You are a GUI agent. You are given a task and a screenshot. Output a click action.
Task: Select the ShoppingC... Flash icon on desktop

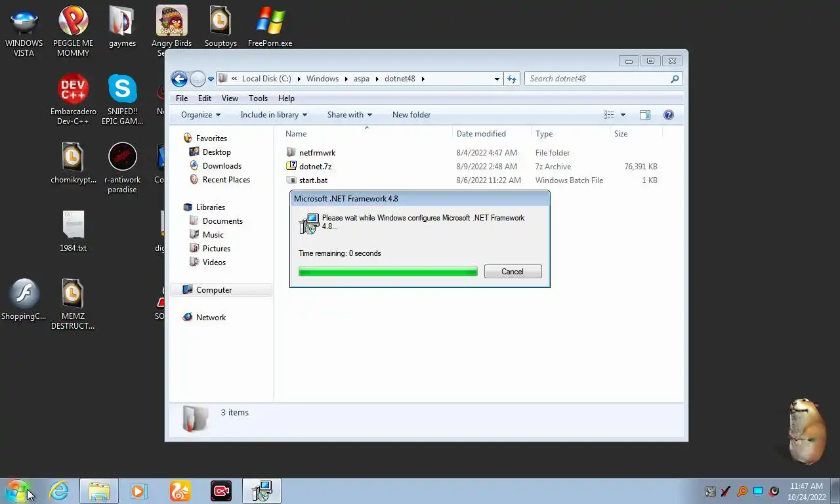(24, 300)
